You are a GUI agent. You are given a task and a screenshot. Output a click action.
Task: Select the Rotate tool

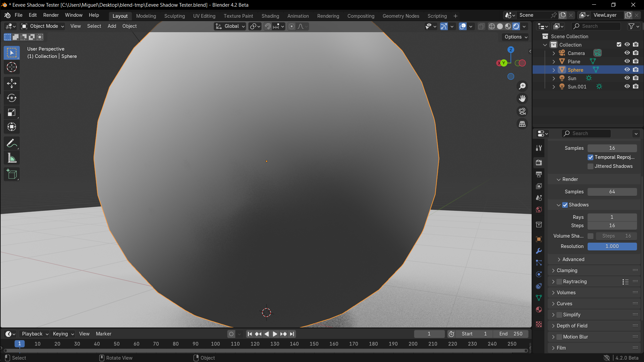pyautogui.click(x=12, y=98)
